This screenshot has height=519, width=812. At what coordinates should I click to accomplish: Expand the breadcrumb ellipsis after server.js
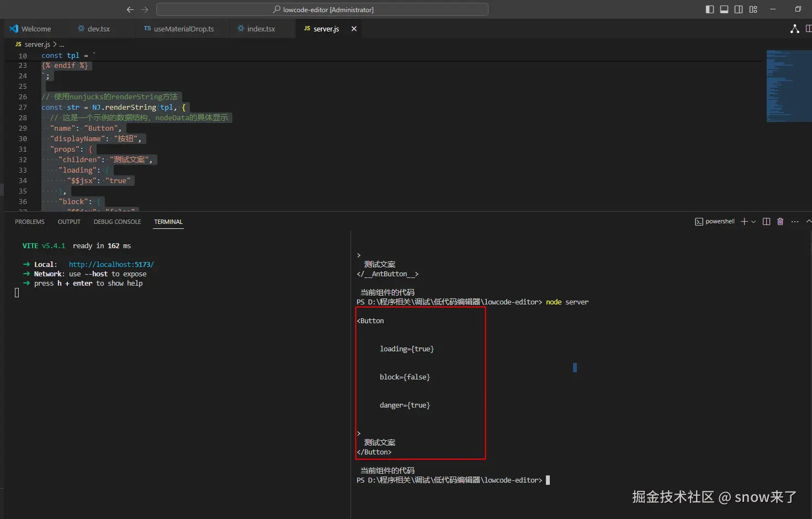(x=62, y=44)
